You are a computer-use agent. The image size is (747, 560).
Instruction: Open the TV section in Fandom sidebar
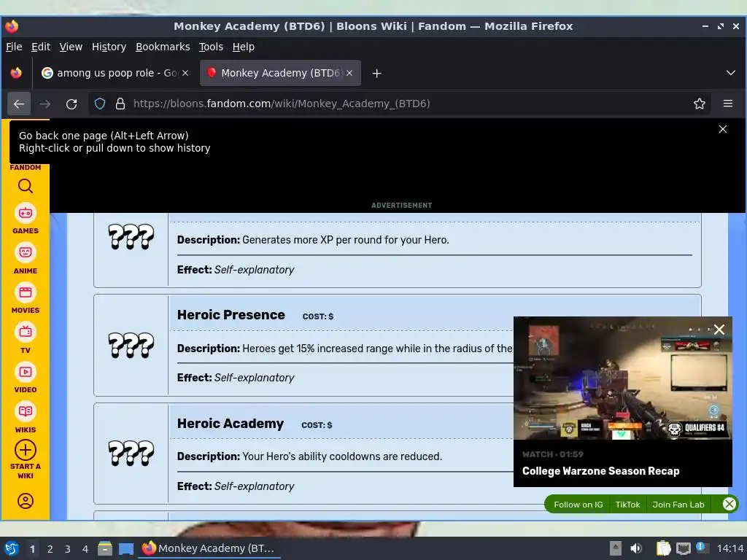[26, 338]
